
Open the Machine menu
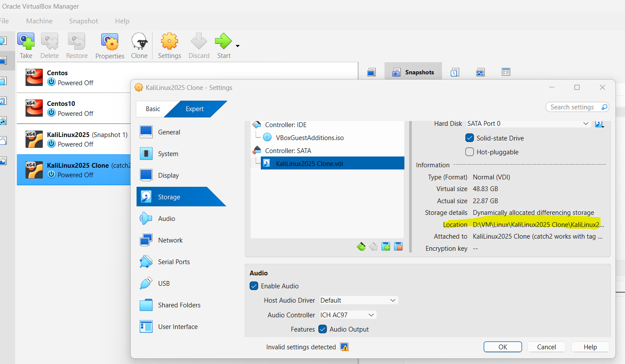39,21
